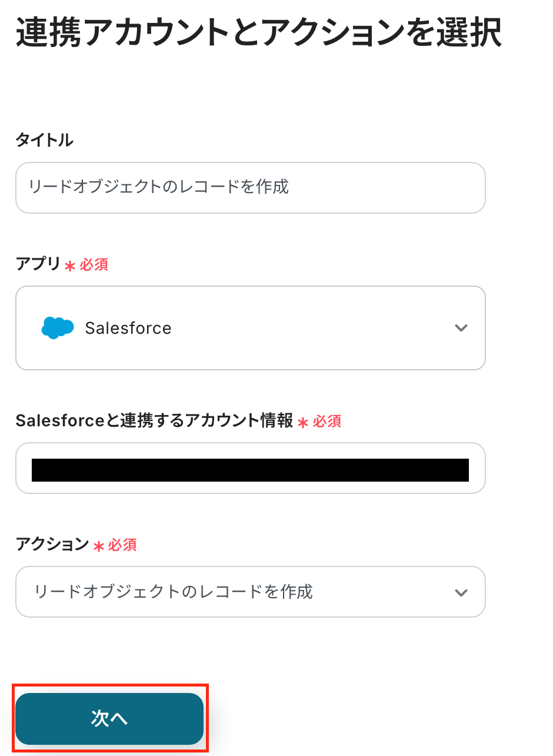Open the アクション dropdown chevron
Screen dimensions: 553x756
[461, 592]
